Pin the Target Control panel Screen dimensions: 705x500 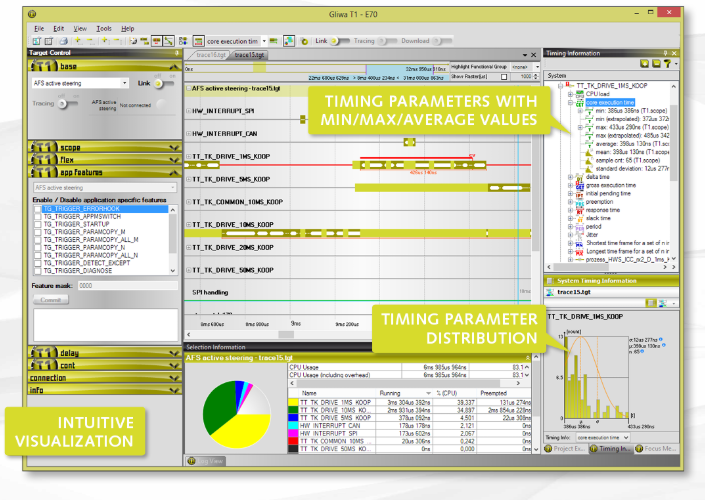(177, 53)
